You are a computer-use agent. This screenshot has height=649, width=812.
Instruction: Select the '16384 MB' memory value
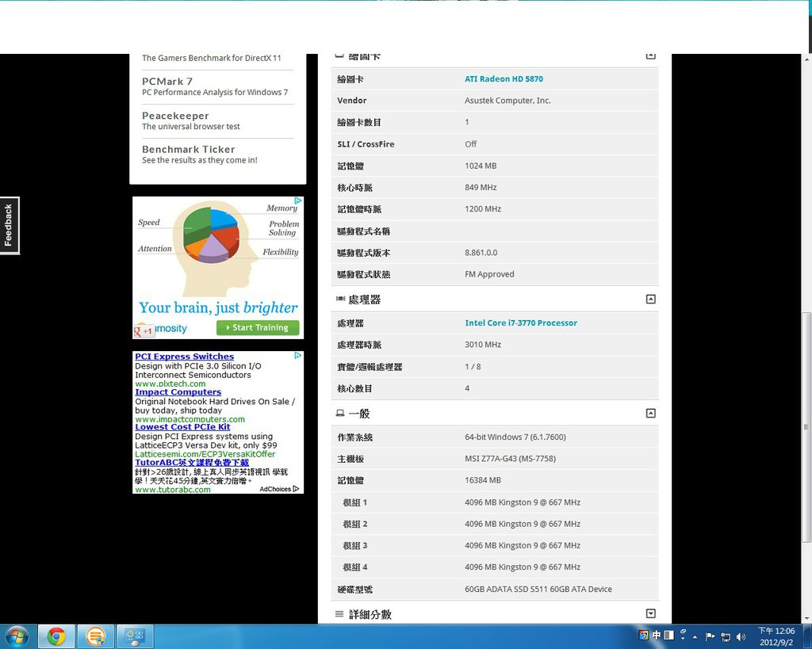click(483, 480)
